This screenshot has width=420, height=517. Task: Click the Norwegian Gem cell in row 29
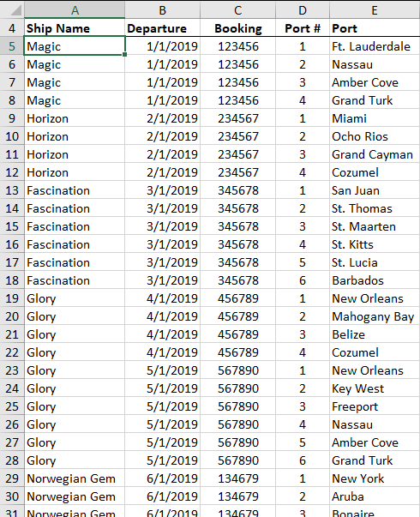tap(75, 478)
